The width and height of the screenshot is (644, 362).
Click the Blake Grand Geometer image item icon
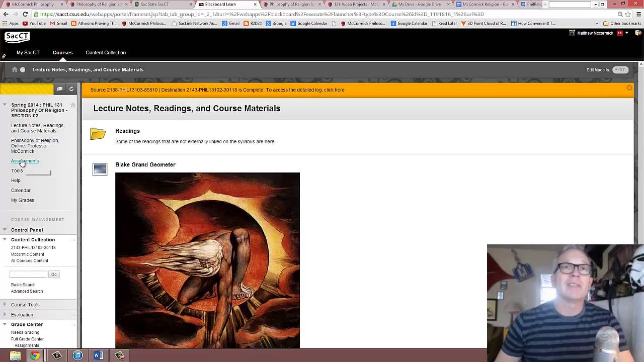(x=100, y=169)
